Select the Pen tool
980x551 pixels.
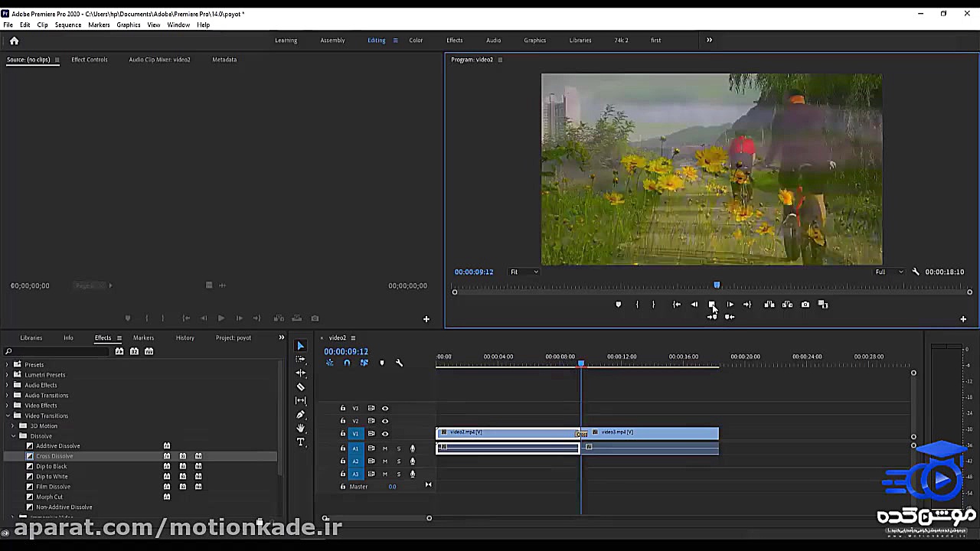pos(300,415)
